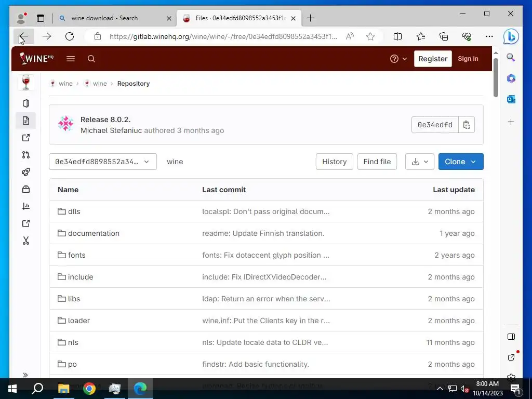Click the 0e34edfd commit hash button
The width and height of the screenshot is (532, 399).
tap(435, 125)
